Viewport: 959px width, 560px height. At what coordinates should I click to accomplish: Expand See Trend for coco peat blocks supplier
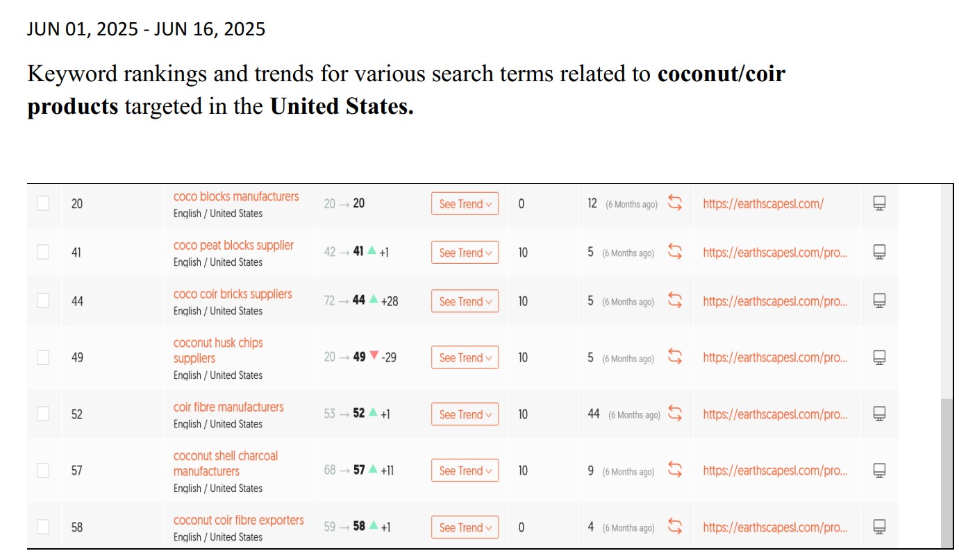click(465, 253)
